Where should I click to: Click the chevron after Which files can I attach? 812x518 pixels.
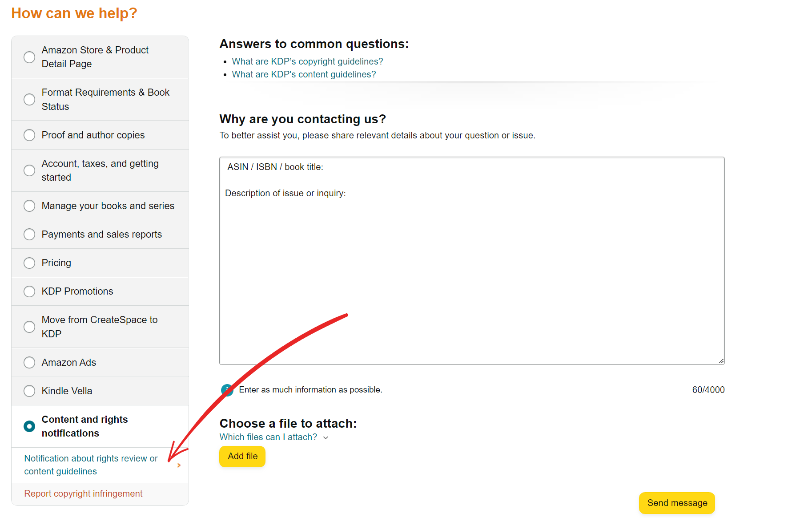click(x=326, y=437)
